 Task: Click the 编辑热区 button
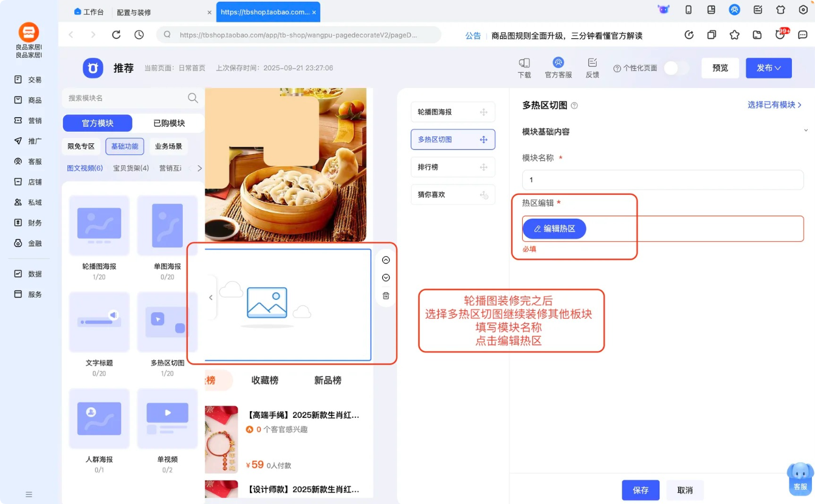click(554, 229)
